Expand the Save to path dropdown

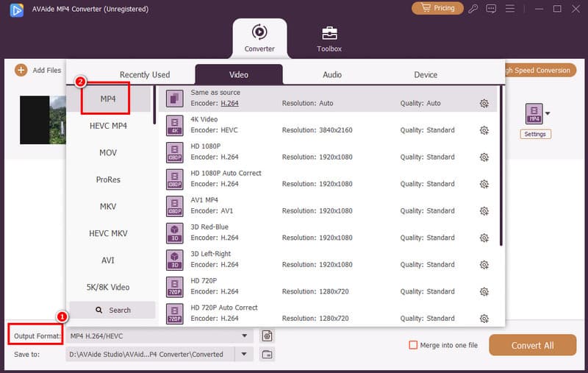click(244, 354)
